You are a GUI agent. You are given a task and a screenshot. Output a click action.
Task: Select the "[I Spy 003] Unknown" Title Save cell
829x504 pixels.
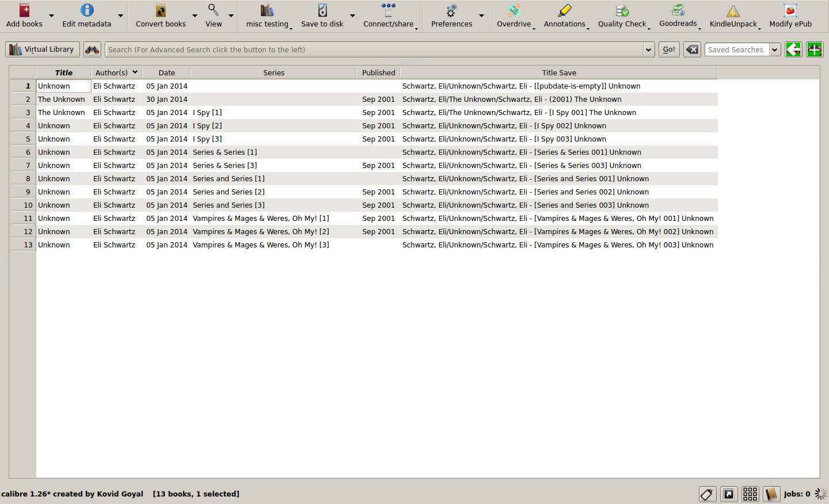coord(559,139)
